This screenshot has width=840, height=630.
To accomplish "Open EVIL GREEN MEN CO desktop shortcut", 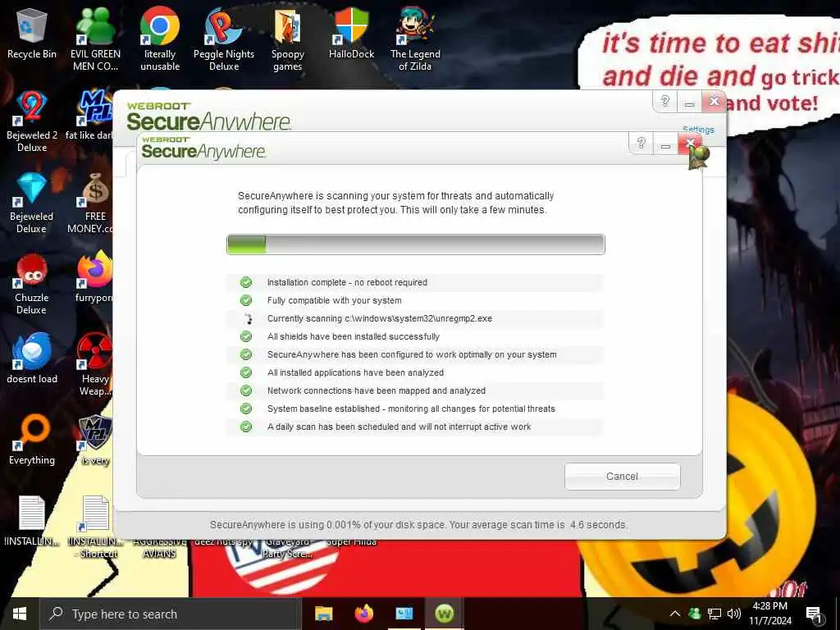I will (95, 40).
